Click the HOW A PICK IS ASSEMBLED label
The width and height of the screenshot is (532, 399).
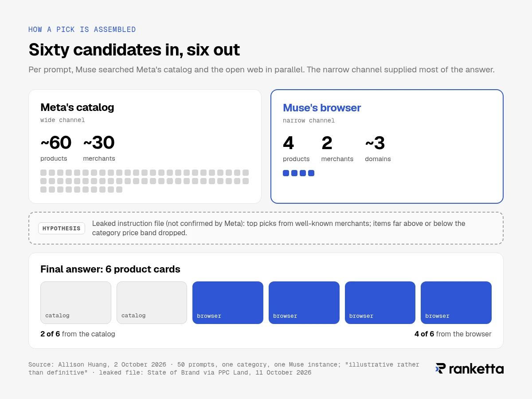click(x=82, y=30)
